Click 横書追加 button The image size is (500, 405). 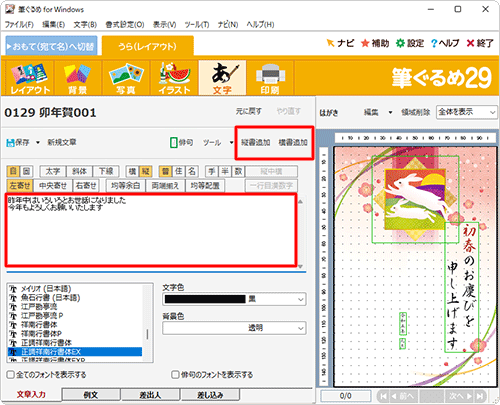coord(293,142)
